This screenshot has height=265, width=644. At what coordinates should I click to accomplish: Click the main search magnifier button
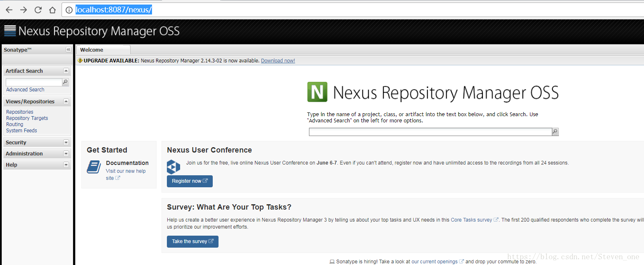(555, 132)
